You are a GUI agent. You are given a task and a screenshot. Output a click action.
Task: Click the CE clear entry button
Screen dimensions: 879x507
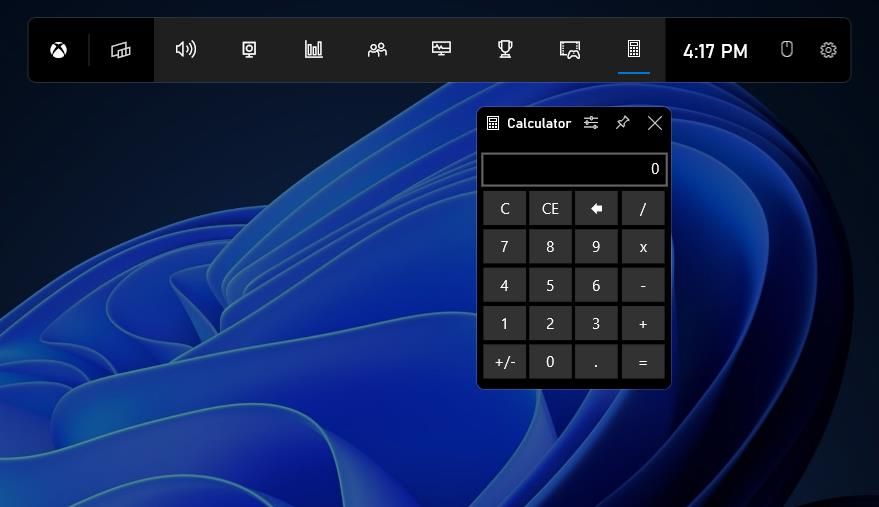coord(550,209)
